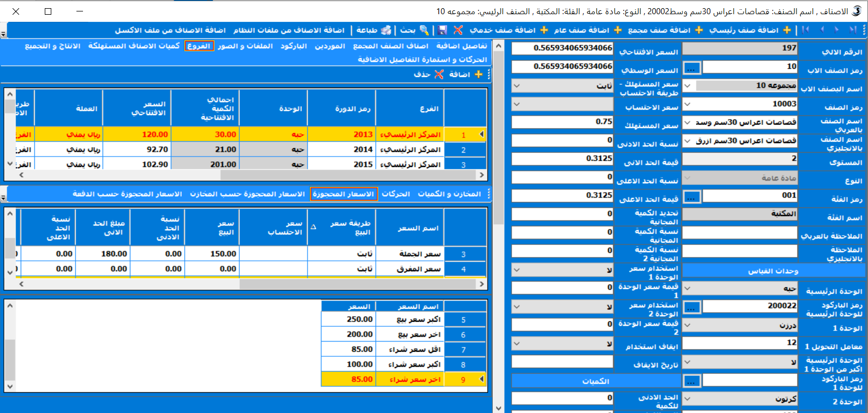Viewport: 868px width, 413px height.
Task: Click plus icon of اضافة صنف خدمي
Action: point(544,30)
